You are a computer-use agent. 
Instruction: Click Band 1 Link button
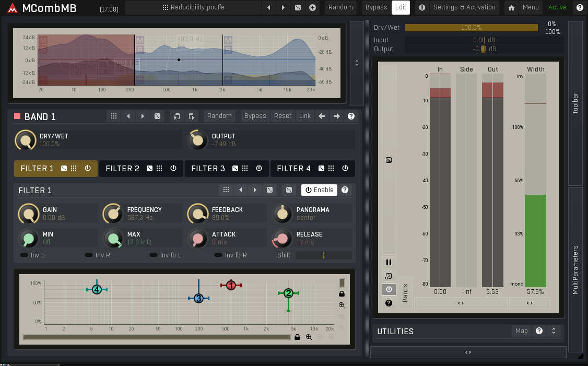pos(305,116)
